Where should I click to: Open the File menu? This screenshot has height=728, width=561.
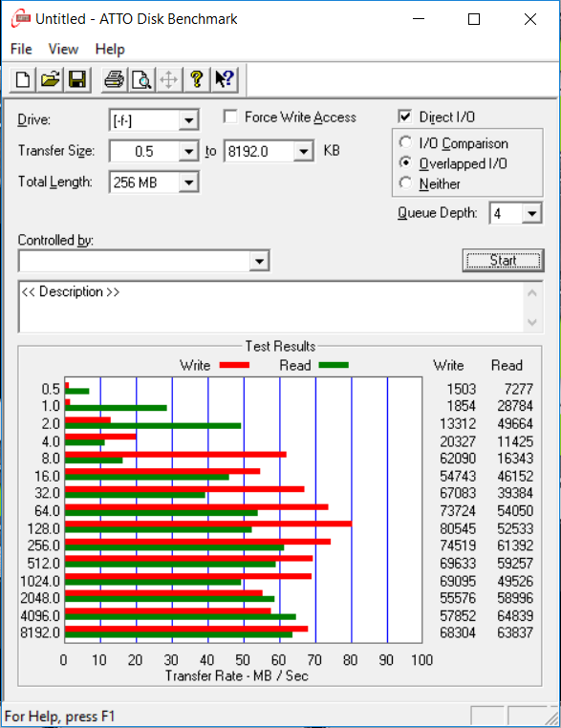pos(21,50)
